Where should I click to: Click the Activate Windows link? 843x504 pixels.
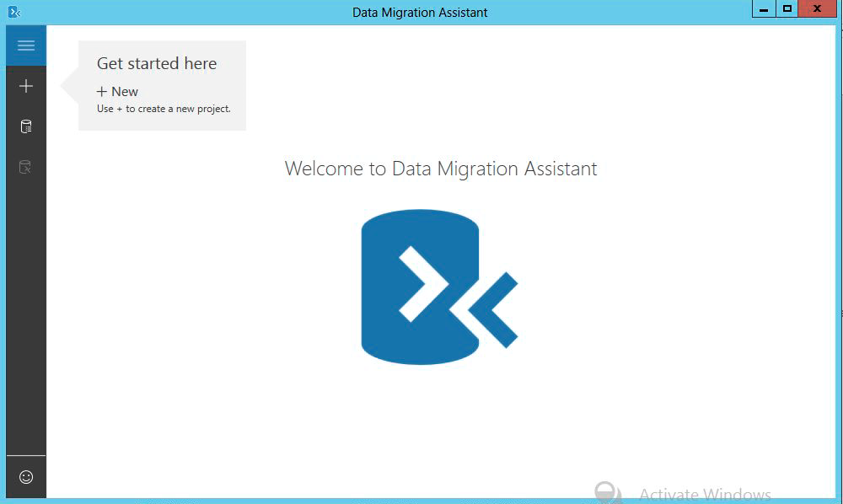click(705, 494)
